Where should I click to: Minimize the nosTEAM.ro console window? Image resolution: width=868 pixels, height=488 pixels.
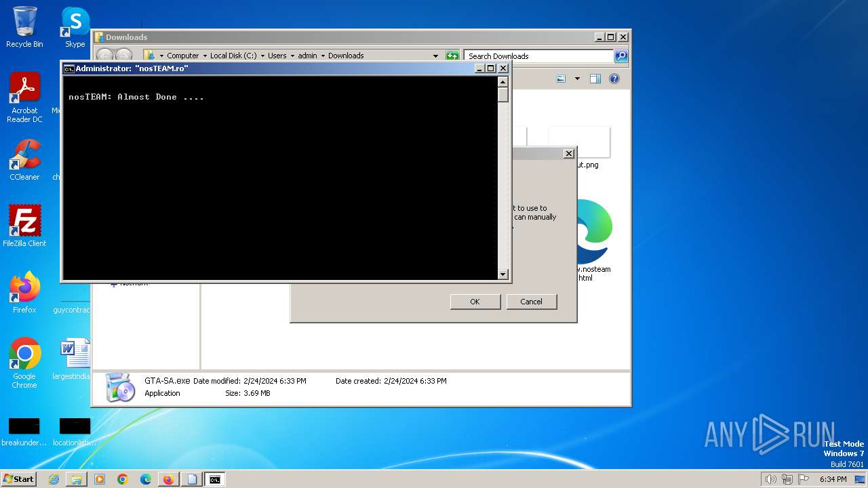coord(480,68)
